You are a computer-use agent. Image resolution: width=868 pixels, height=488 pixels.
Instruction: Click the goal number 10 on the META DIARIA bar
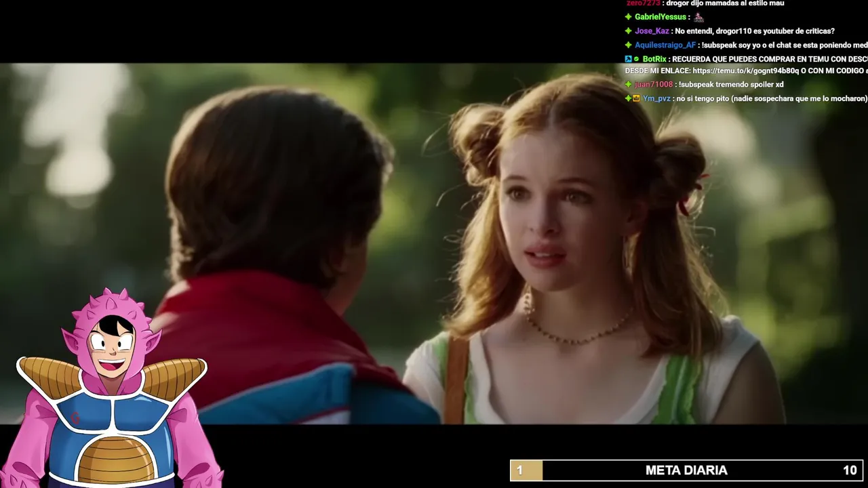[850, 470]
